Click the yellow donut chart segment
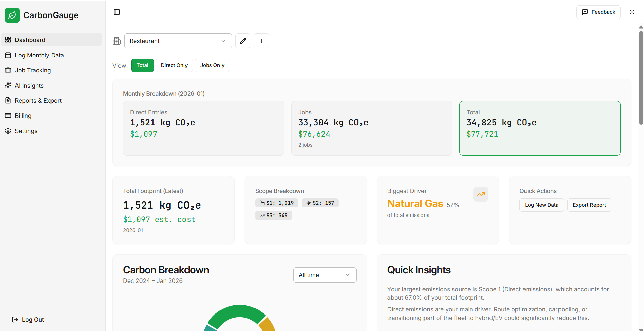Screen dimensions: 644x331 coord(268,325)
